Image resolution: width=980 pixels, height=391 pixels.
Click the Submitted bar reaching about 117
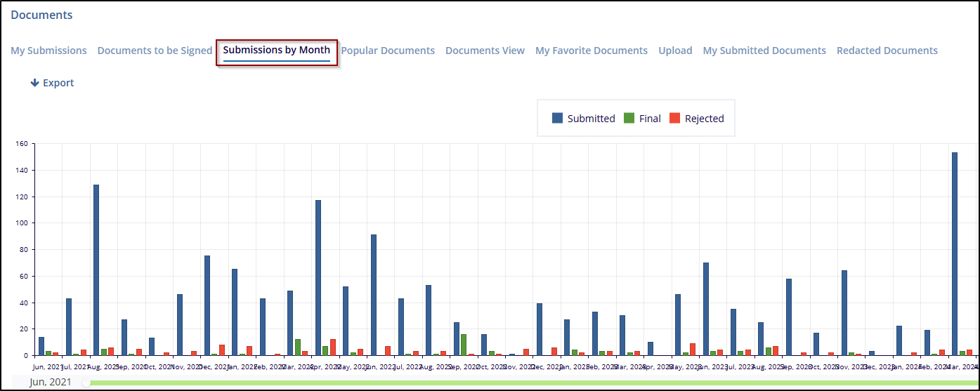318,277
